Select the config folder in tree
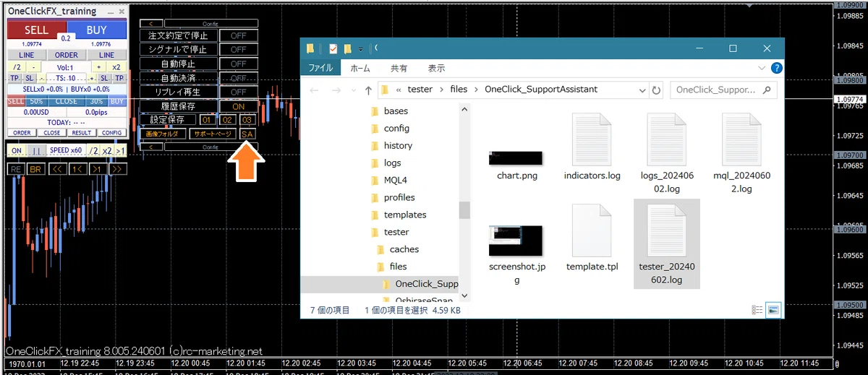The width and height of the screenshot is (868, 375). point(396,129)
